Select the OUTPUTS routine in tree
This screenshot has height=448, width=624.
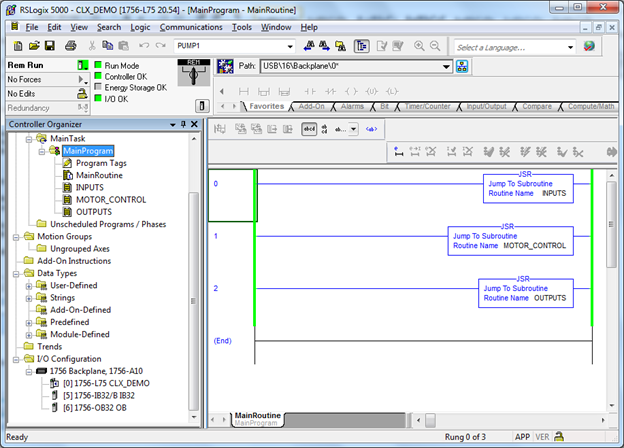94,212
